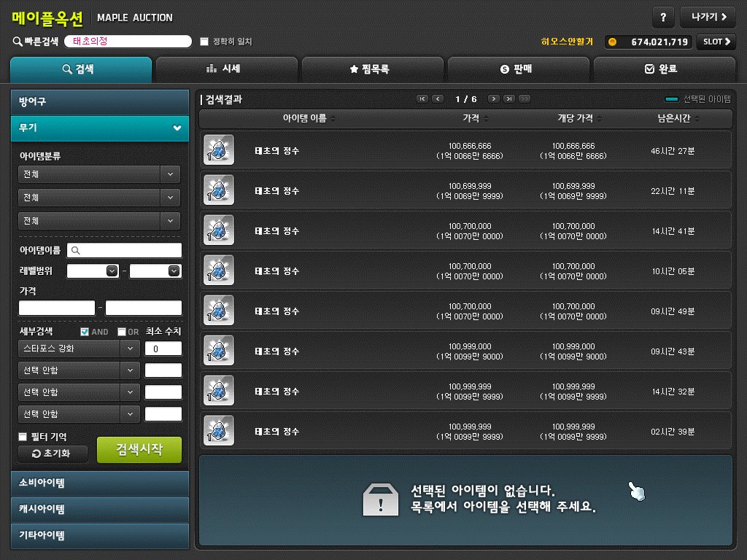747x560 pixels.
Task: Click the help question mark button
Action: [662, 17]
